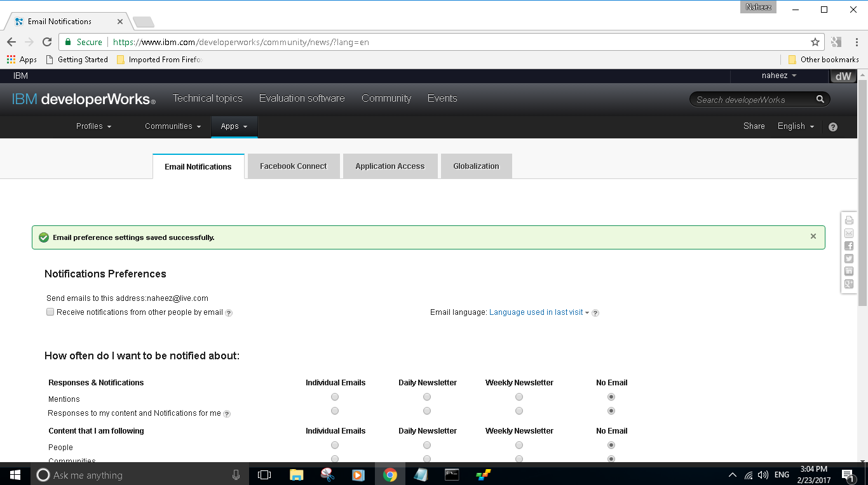This screenshot has width=868, height=485.
Task: Show help for Email language option
Action: [595, 313]
